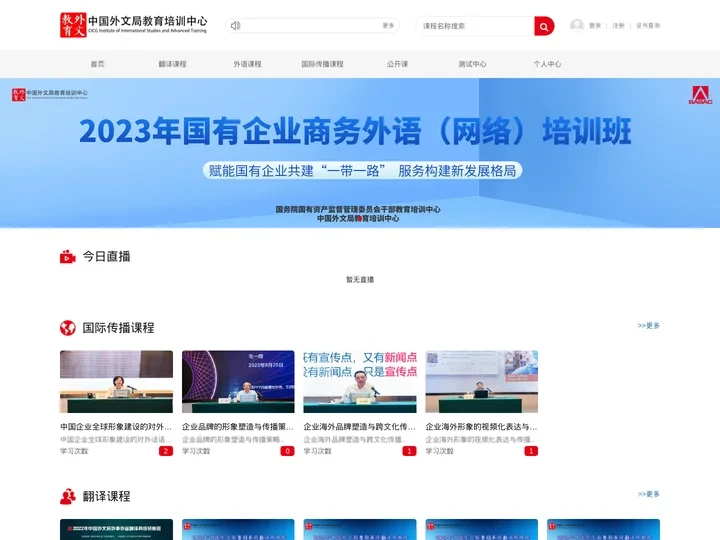
Task: Click the small logo on the banner's left corner
Action: tap(50, 95)
